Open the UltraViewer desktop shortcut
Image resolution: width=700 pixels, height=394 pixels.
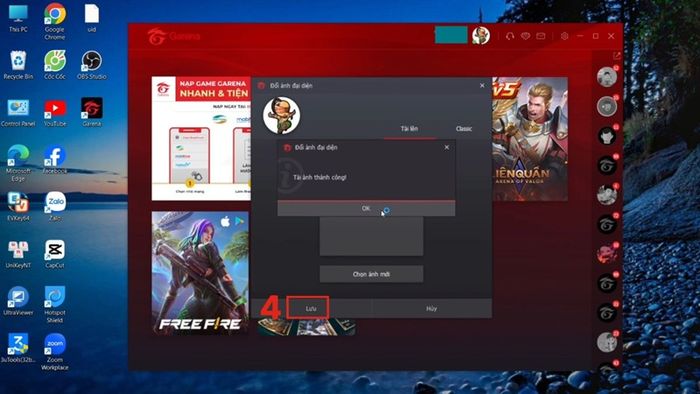point(18,301)
